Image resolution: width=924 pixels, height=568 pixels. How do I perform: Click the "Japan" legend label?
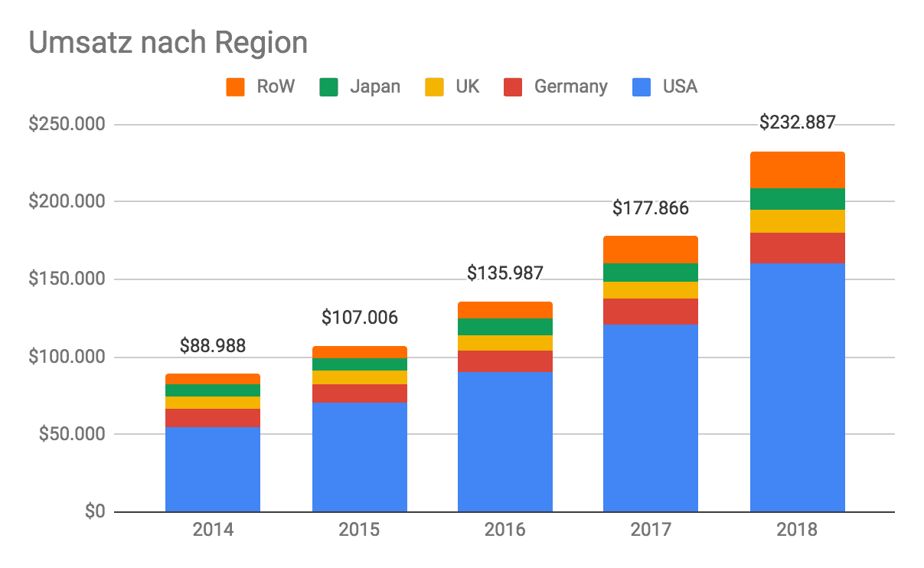(x=375, y=87)
